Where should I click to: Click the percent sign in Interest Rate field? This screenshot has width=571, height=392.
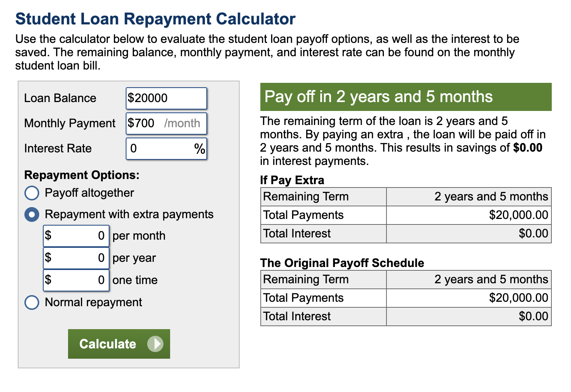200,149
